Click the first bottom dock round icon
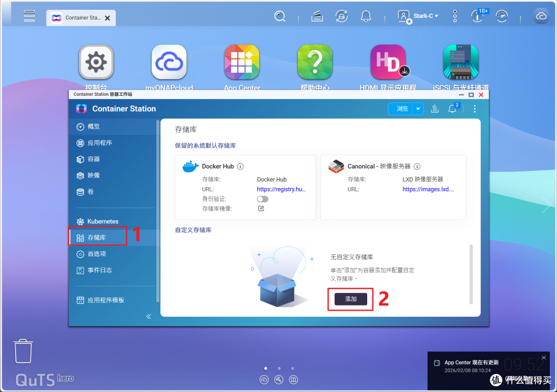The image size is (557, 392). pos(264,380)
